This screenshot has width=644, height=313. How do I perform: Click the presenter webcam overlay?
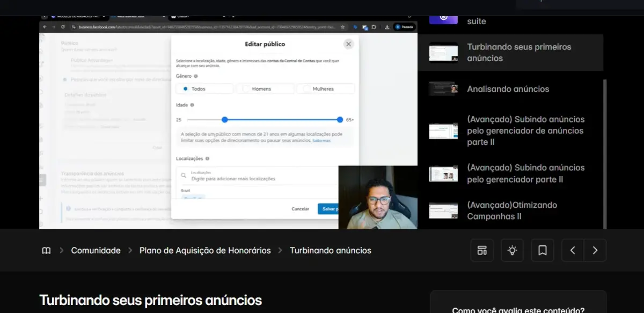tap(378, 197)
